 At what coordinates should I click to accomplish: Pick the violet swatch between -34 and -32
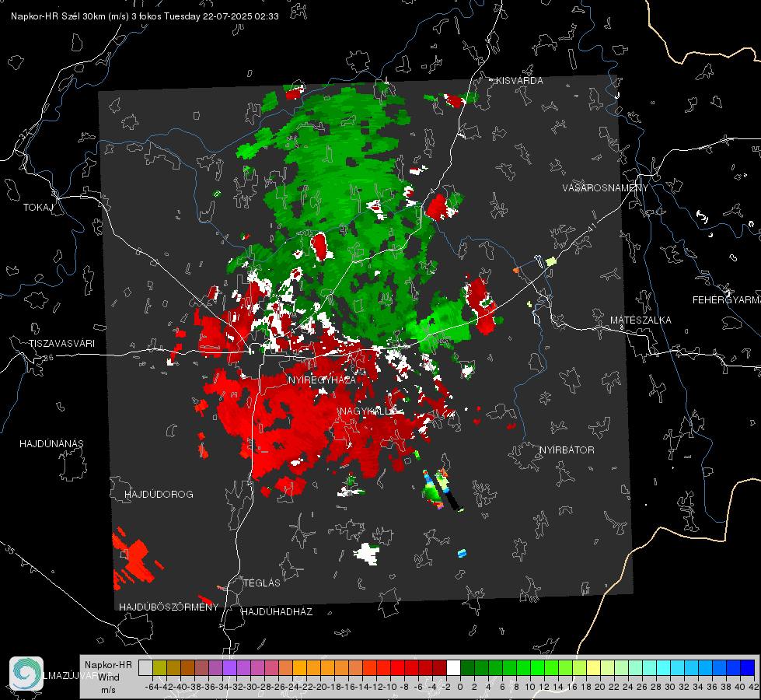point(229,668)
